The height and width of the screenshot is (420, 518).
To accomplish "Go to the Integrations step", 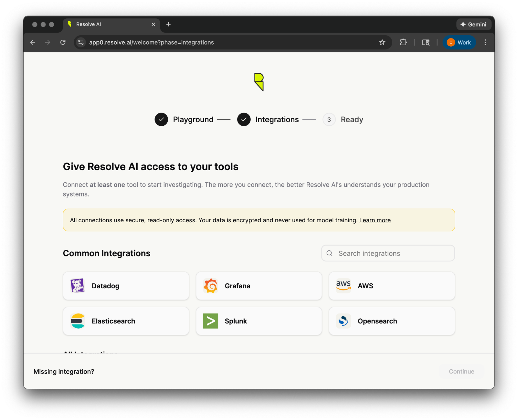I will pos(268,119).
